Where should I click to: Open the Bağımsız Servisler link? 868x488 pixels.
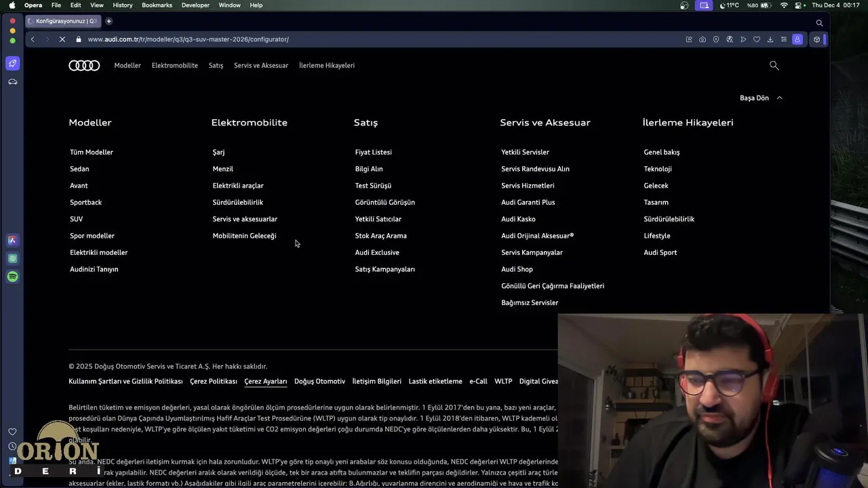pos(530,303)
